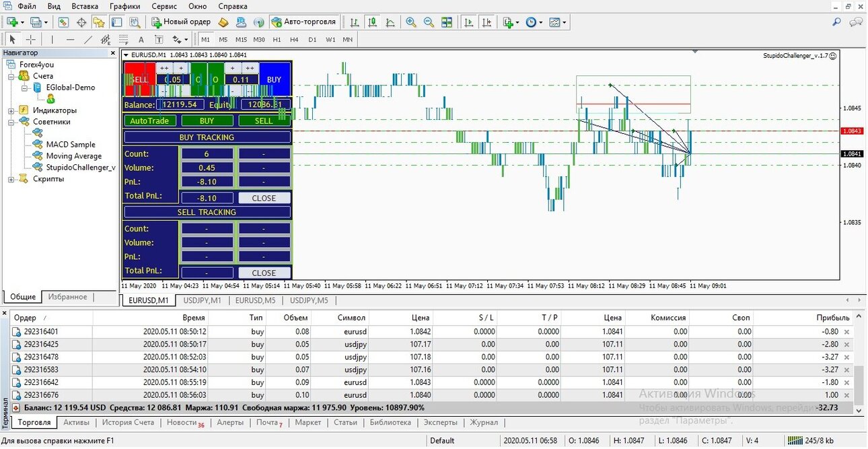The height and width of the screenshot is (449, 868).
Task: Open the Файл menu
Action: (x=27, y=6)
